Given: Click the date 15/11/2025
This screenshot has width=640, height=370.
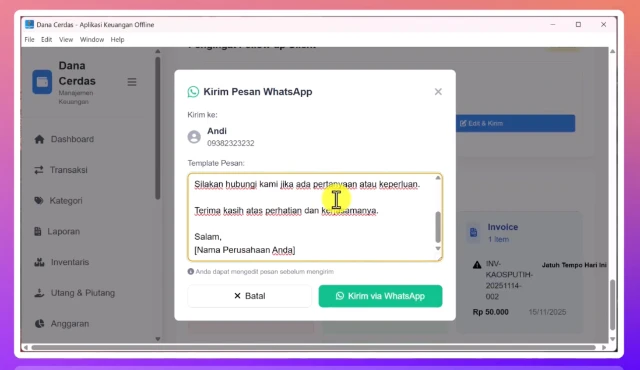Looking at the screenshot, I should point(547,312).
